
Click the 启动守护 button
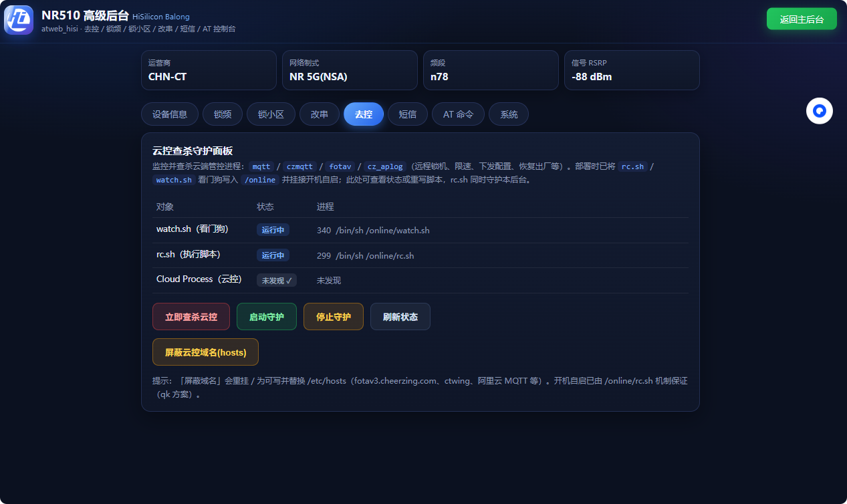(x=267, y=317)
